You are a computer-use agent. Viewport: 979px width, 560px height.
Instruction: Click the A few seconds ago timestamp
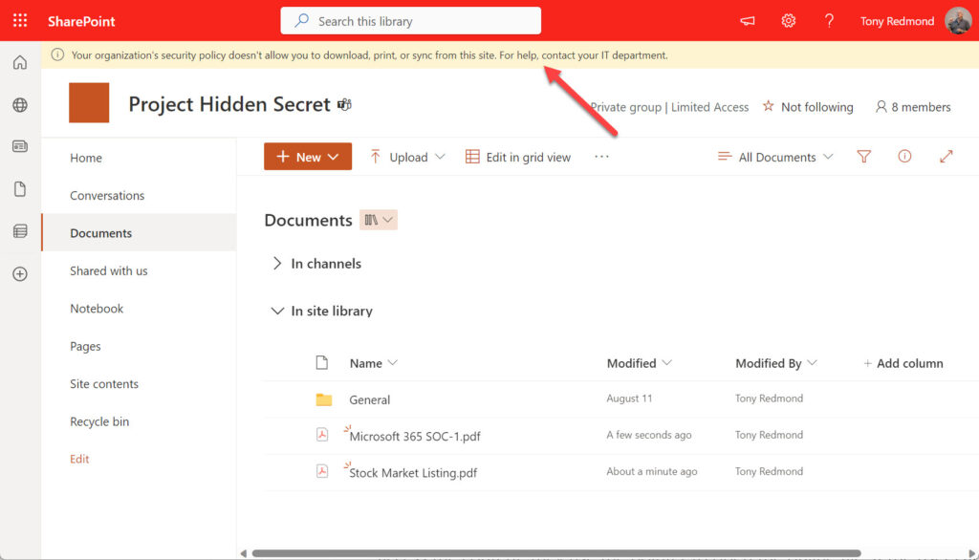[x=649, y=435]
